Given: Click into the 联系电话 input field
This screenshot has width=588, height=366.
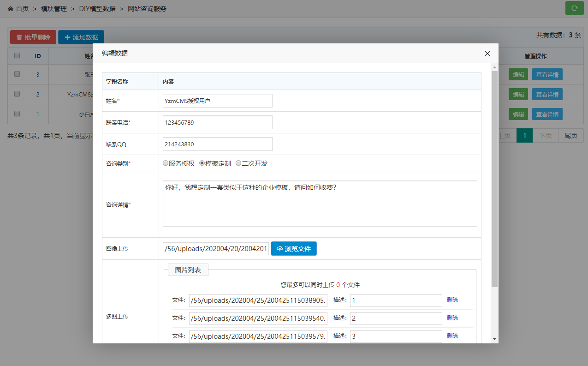Looking at the screenshot, I should 217,122.
